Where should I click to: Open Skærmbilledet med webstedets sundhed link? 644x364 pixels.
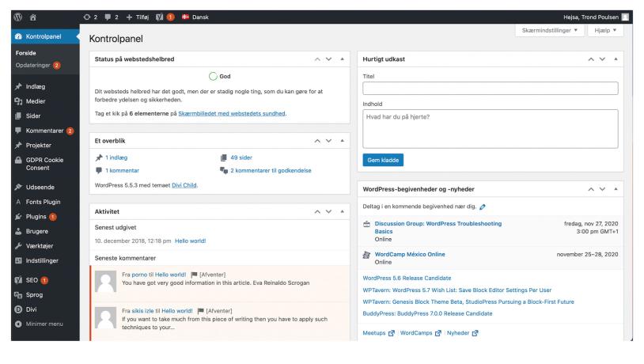point(232,114)
